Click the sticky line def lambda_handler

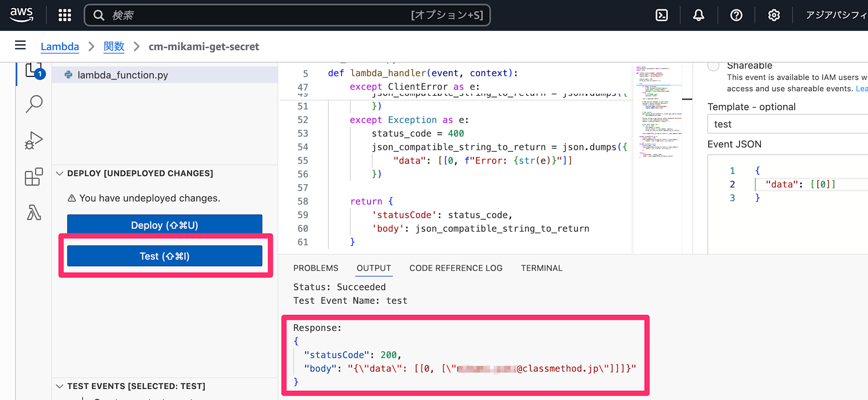pos(423,73)
